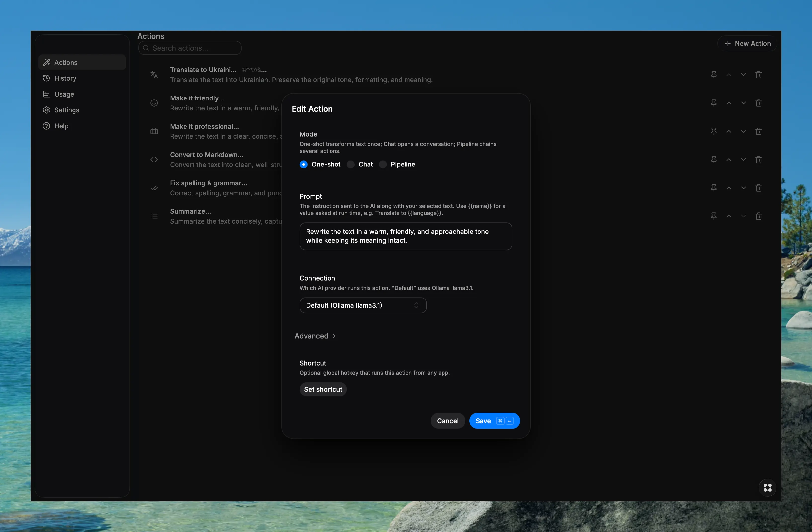
Task: Delete the Make it professional action
Action: [758, 131]
